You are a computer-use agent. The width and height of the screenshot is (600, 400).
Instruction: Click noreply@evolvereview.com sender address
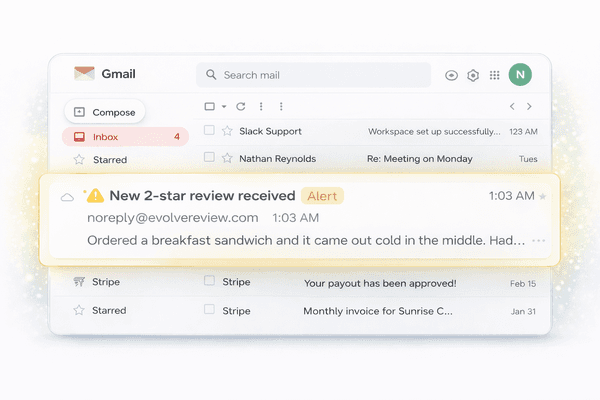coord(173,218)
